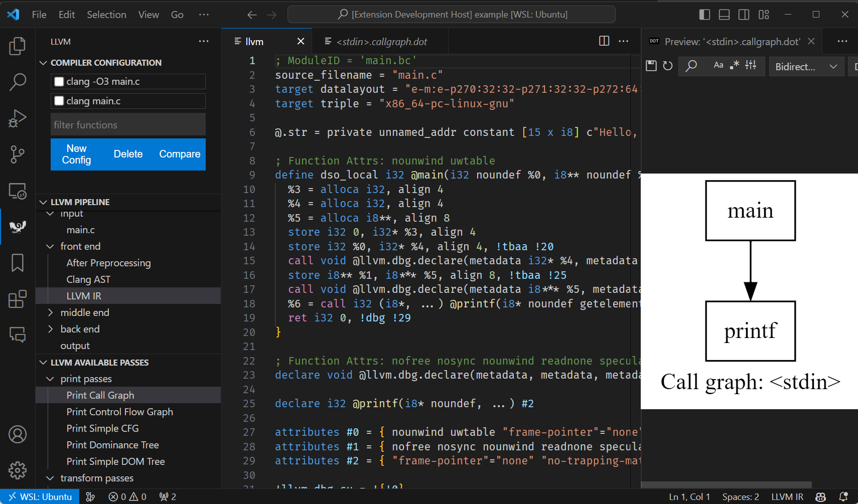Show more menu bar items ellipsis
This screenshot has width=858, height=504.
pyautogui.click(x=204, y=15)
